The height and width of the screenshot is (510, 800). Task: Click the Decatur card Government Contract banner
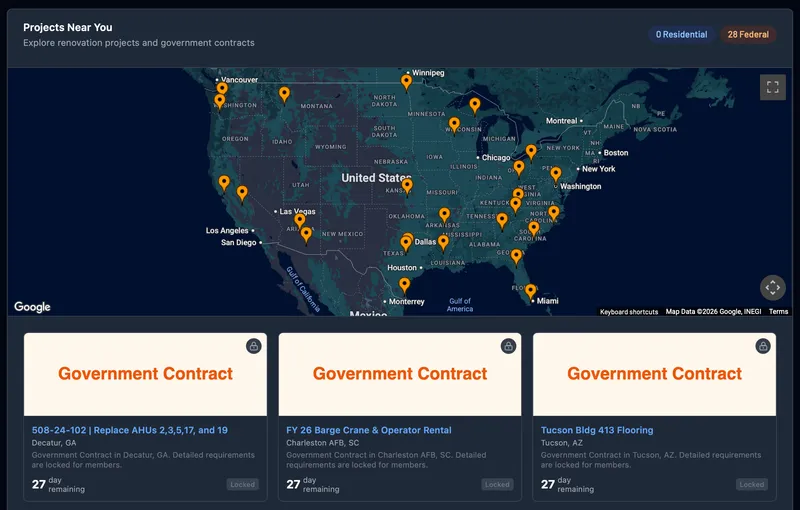145,374
